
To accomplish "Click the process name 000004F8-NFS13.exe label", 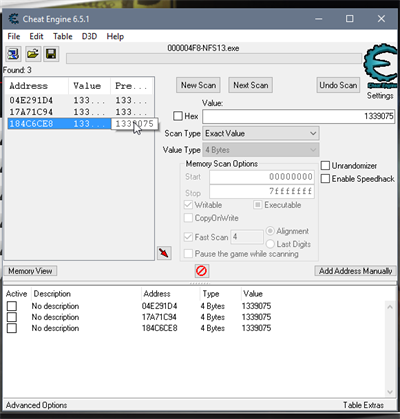I will coord(203,48).
